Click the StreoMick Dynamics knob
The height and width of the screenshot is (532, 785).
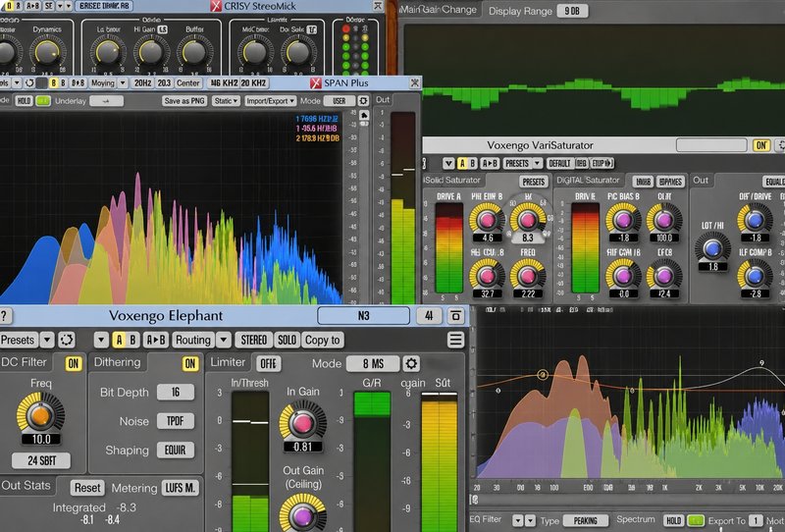[x=47, y=52]
